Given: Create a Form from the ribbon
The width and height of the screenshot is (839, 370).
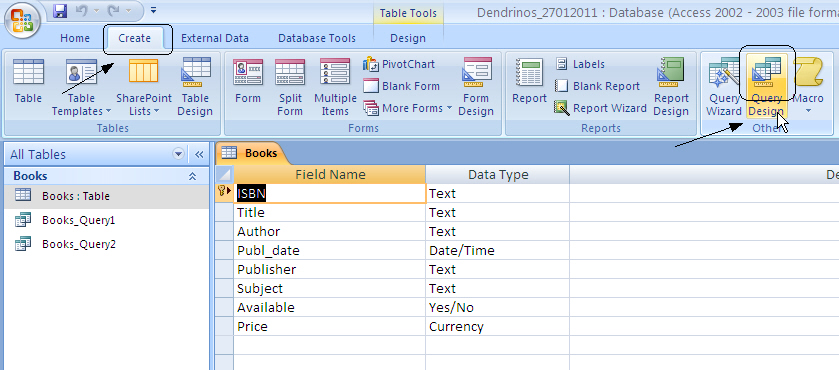Looking at the screenshot, I should coord(248,81).
